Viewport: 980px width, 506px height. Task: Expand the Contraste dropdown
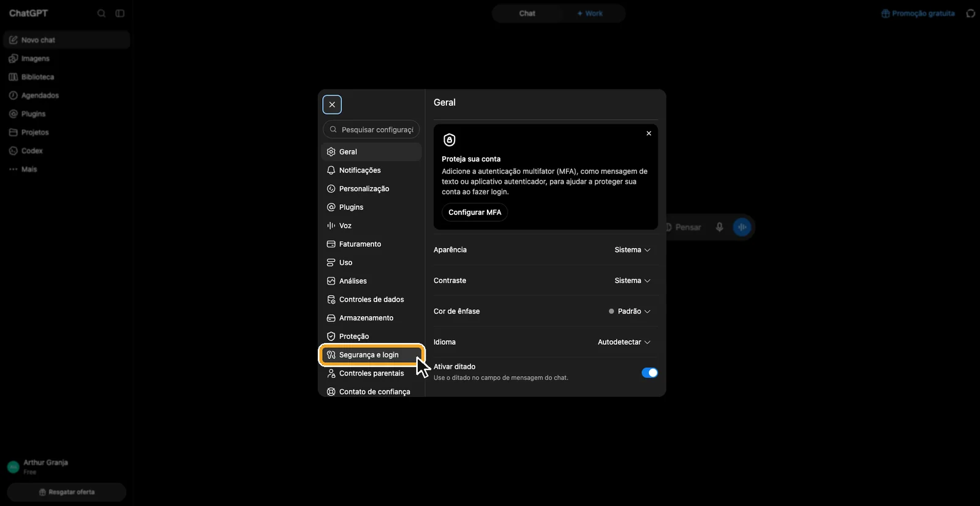(632, 281)
